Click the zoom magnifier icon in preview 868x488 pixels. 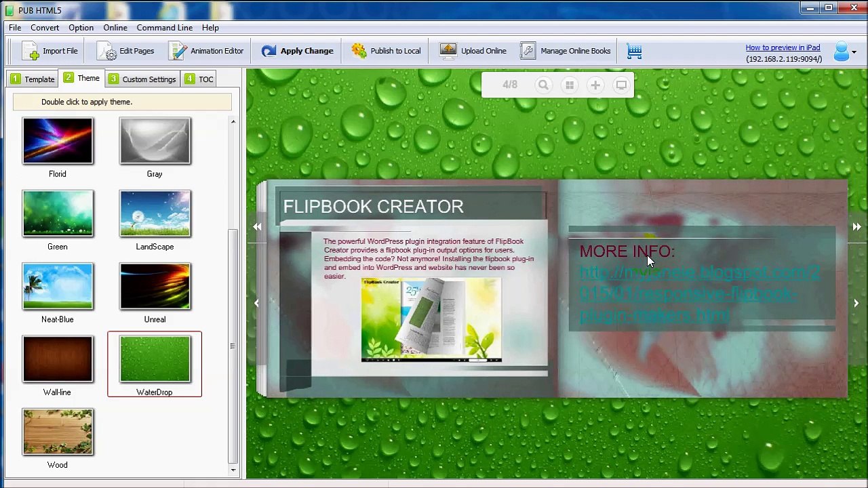click(x=543, y=85)
